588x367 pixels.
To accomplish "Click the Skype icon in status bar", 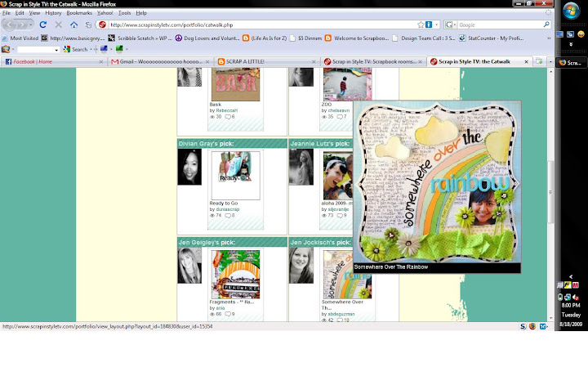I will [x=523, y=326].
